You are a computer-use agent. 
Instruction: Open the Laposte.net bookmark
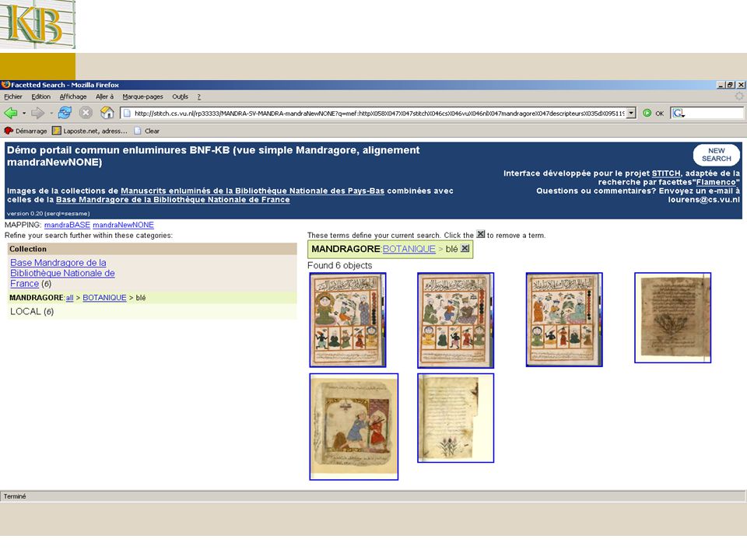(89, 131)
